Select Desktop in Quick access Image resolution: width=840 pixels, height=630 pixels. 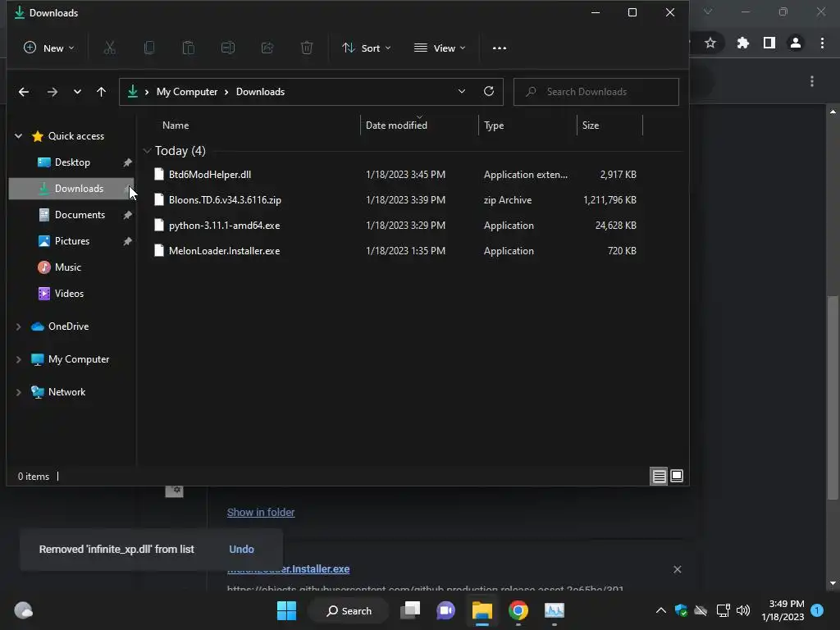(72, 162)
